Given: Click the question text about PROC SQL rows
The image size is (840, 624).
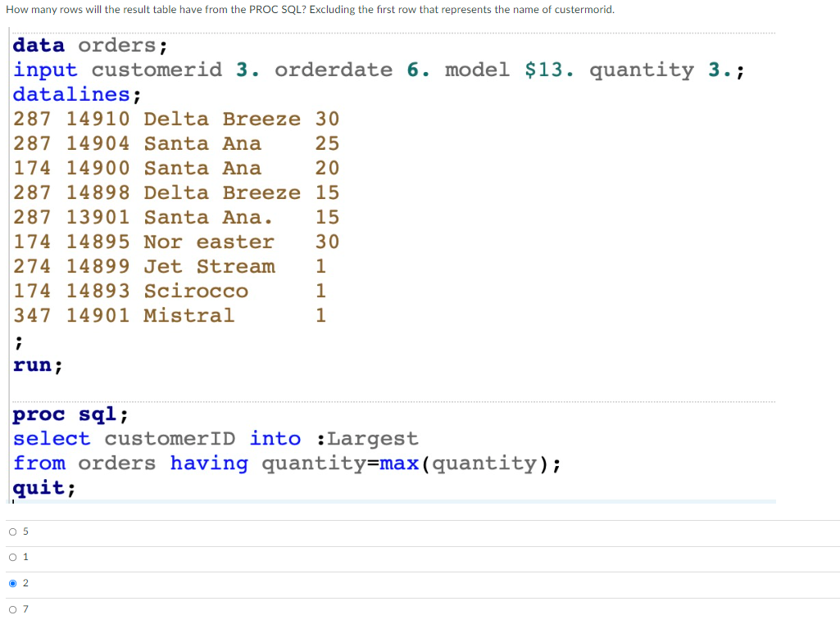Looking at the screenshot, I should [310, 10].
